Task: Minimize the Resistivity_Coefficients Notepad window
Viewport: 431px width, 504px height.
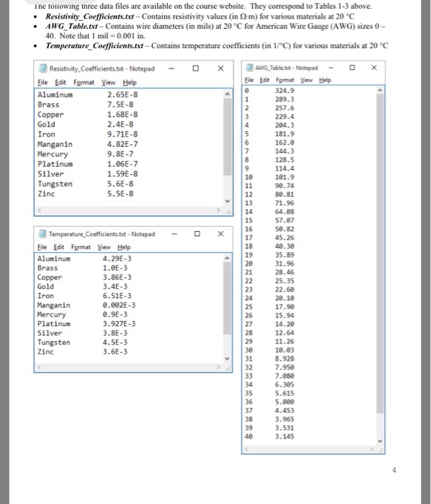Action: (172, 68)
